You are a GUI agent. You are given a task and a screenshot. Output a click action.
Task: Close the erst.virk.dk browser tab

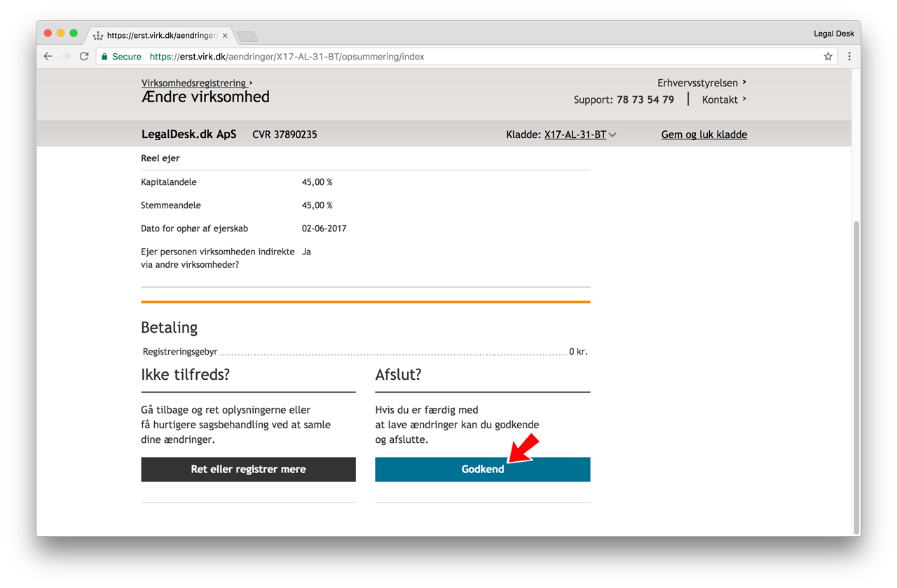click(225, 35)
